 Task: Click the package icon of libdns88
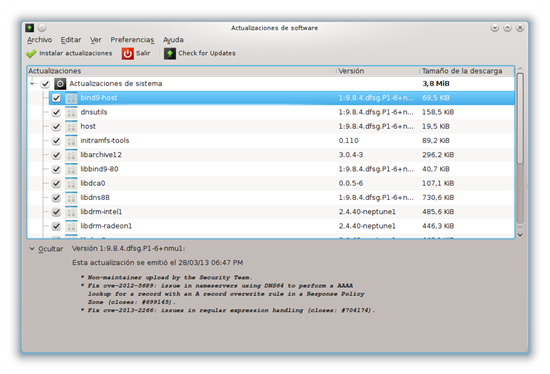click(71, 198)
